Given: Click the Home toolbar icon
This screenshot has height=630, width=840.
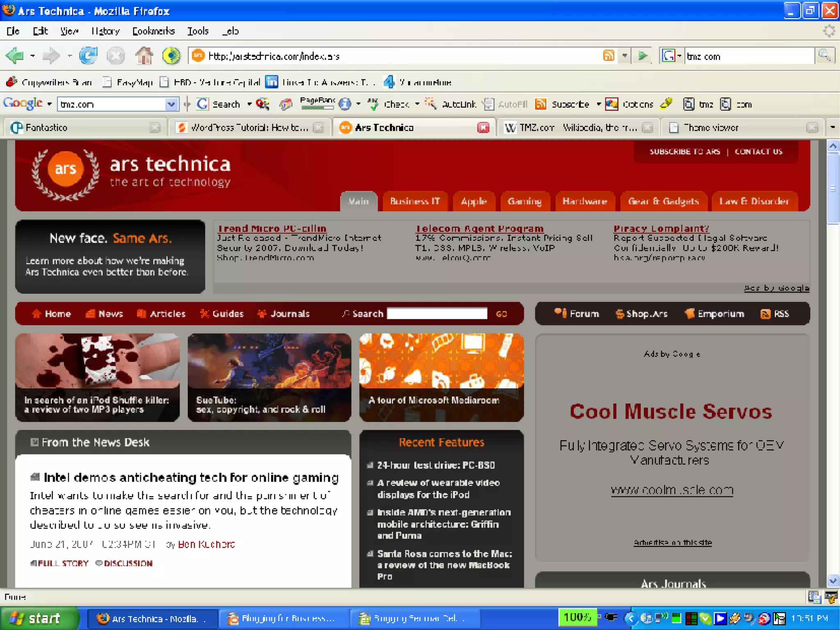Looking at the screenshot, I should (x=144, y=56).
